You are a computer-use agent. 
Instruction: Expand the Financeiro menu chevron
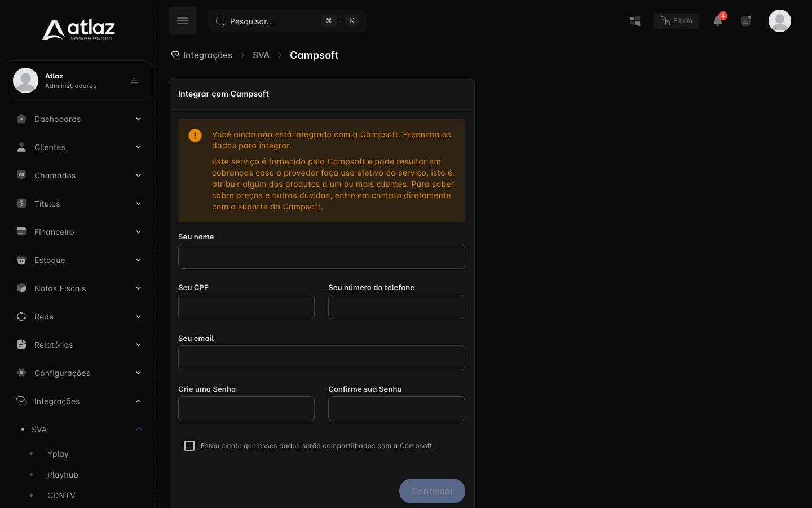(138, 232)
